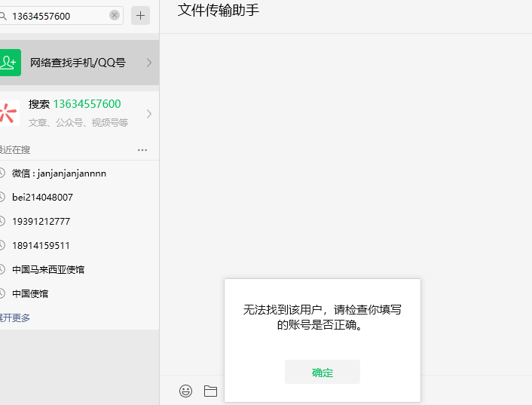Open the recent searches three-dot menu
The width and height of the screenshot is (532, 405).
pyautogui.click(x=142, y=150)
